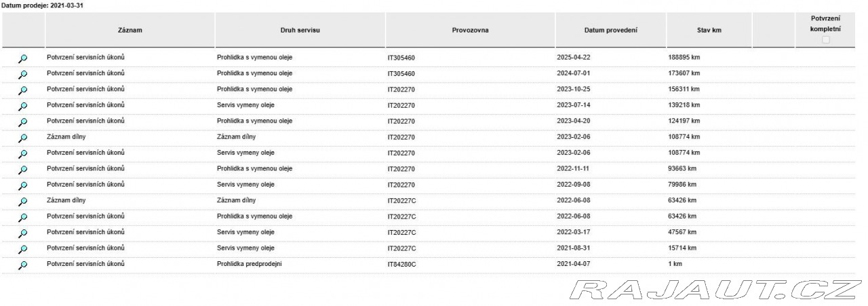The width and height of the screenshot is (868, 306).
Task: Open magnifier for 15714 km record
Action: click(23, 249)
